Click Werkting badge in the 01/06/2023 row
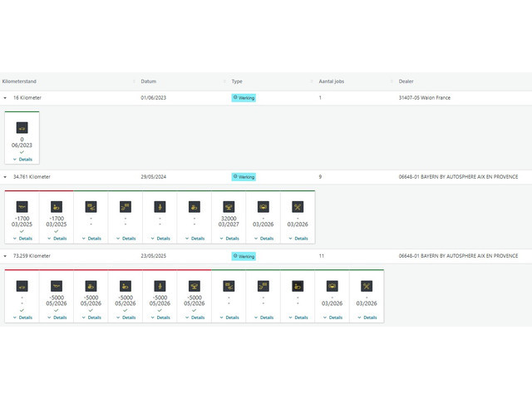Image resolution: width=532 pixels, height=399 pixels. [244, 98]
